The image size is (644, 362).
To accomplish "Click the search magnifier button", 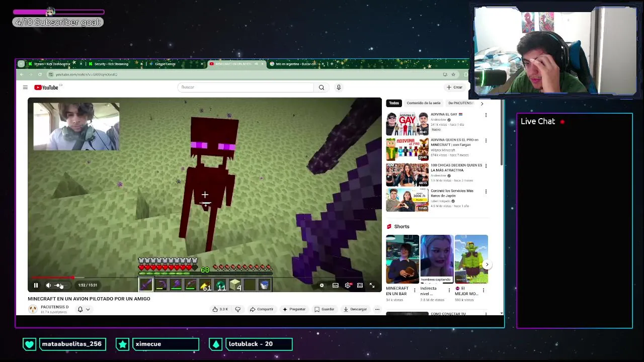I will [321, 87].
